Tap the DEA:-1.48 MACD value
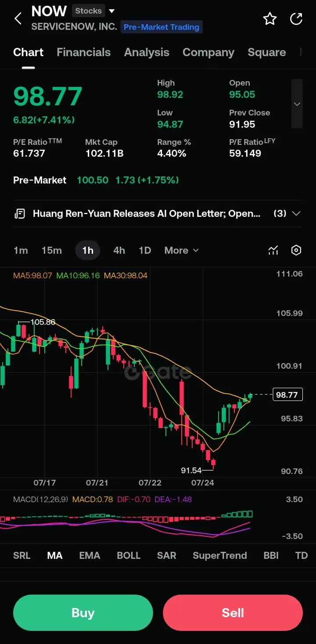 (173, 500)
